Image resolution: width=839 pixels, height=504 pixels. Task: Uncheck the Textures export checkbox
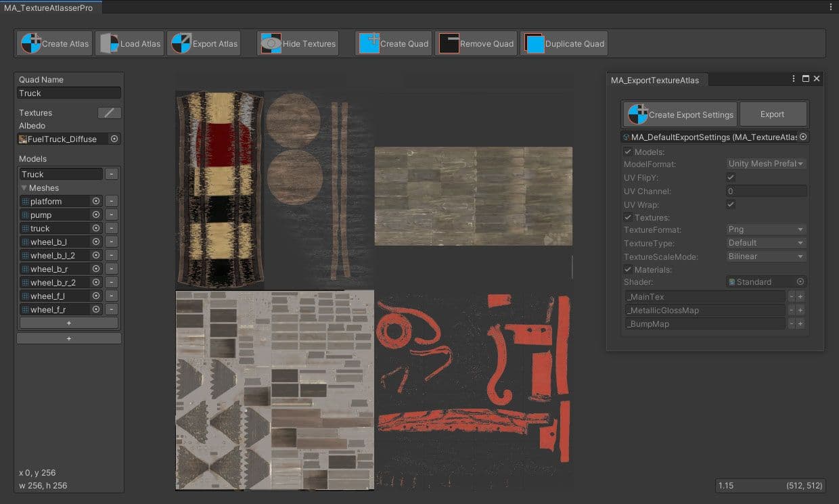tap(628, 217)
